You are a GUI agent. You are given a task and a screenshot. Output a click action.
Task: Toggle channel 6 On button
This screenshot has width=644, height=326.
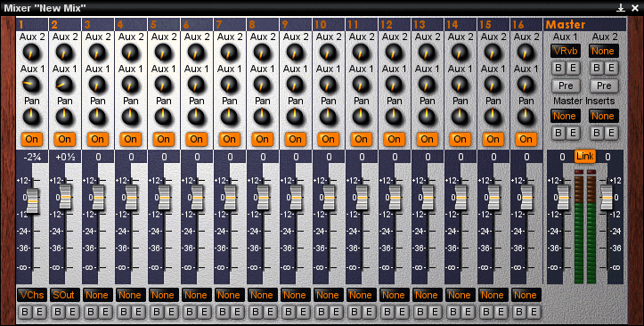tap(196, 139)
